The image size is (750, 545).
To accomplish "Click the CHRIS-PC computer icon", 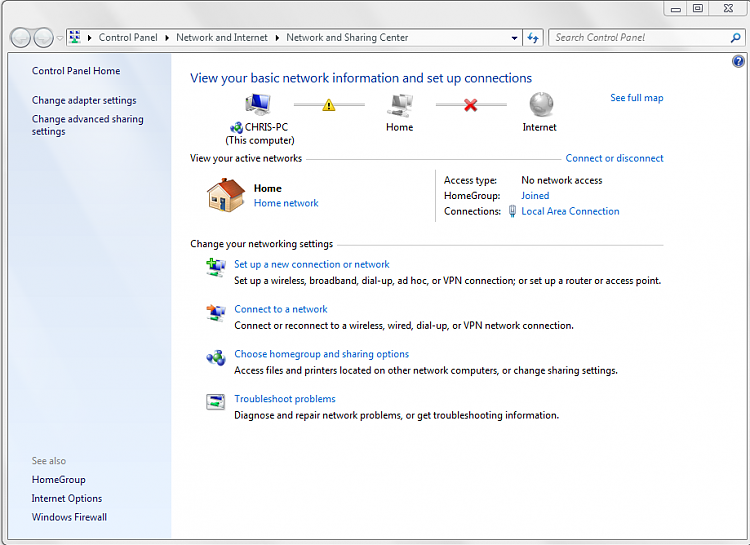I will 258,104.
